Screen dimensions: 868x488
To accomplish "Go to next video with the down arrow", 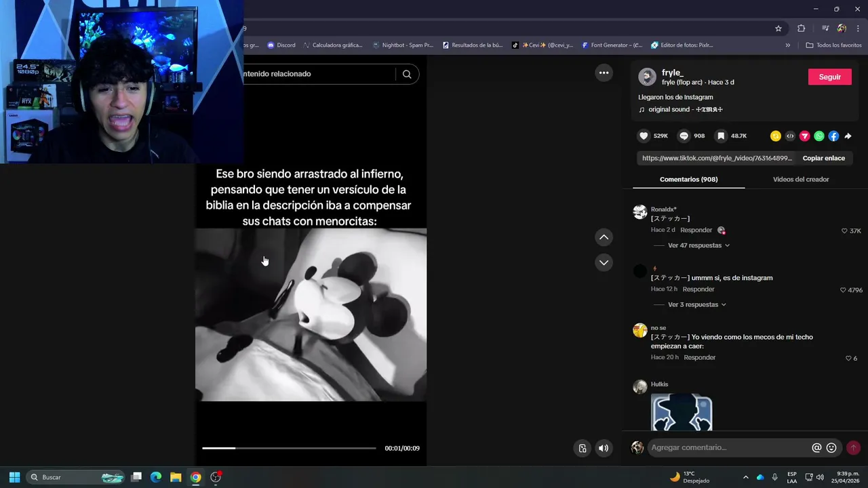I will (x=604, y=262).
